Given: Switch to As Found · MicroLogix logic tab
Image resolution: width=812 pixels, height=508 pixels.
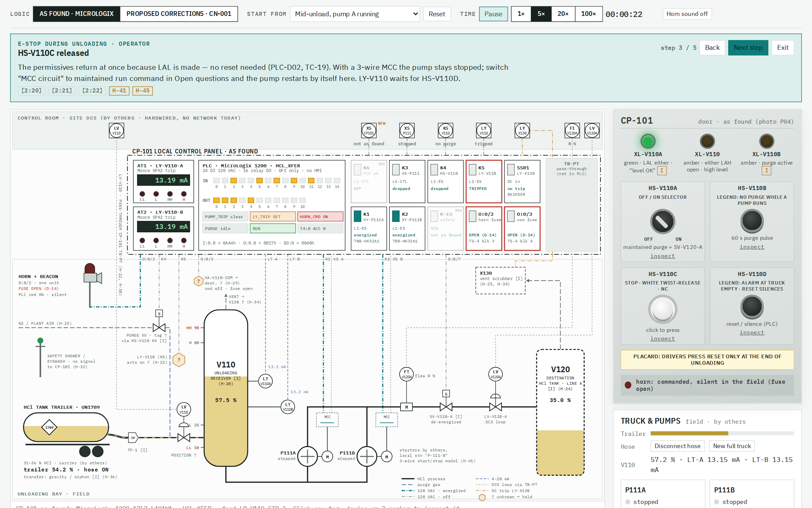Looking at the screenshot, I should pyautogui.click(x=76, y=14).
